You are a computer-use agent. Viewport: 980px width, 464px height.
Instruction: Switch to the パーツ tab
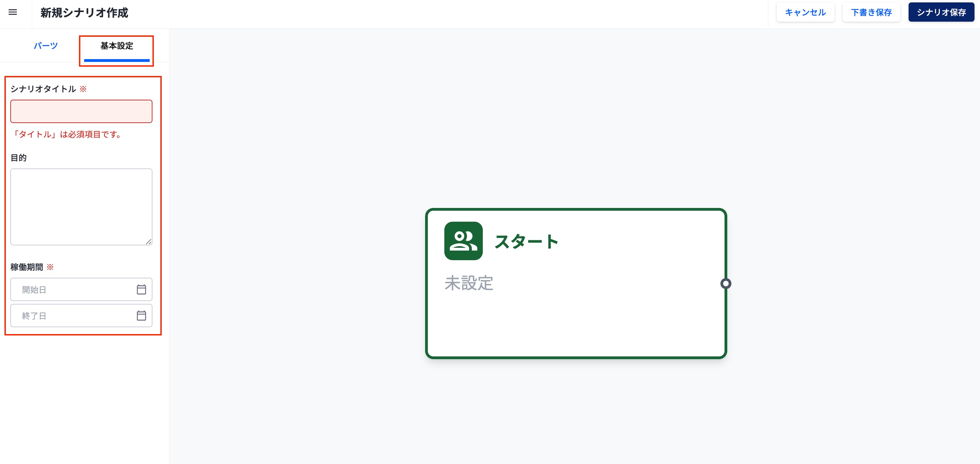pos(46,46)
